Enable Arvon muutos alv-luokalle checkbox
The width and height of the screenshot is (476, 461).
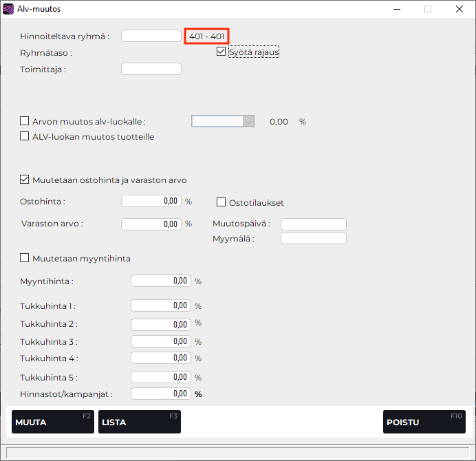[x=25, y=121]
